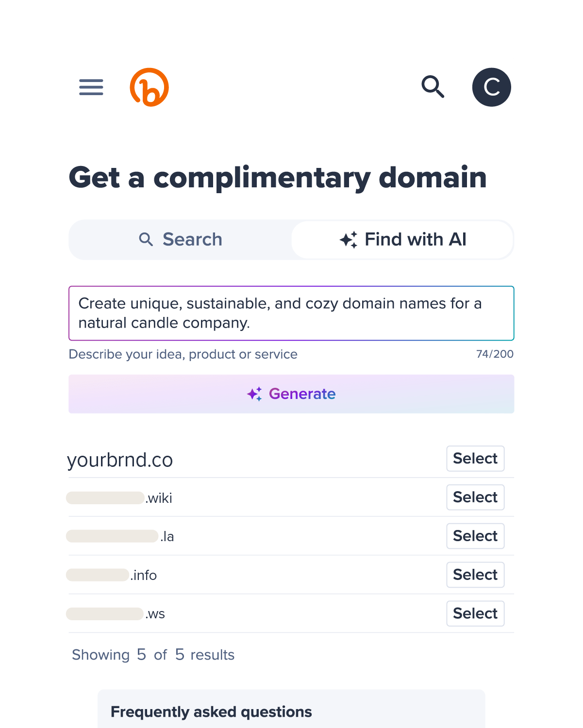Select the .la domain suggestion
The width and height of the screenshot is (583, 728).
[475, 536]
